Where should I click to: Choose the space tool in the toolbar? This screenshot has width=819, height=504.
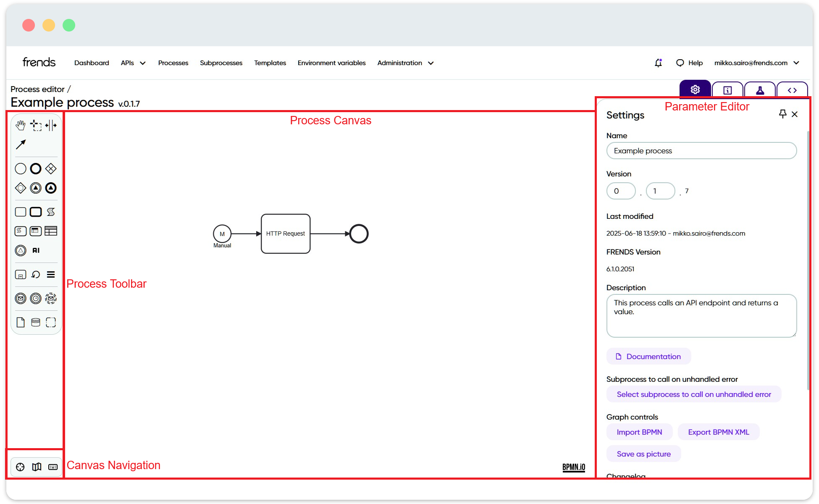tap(51, 125)
